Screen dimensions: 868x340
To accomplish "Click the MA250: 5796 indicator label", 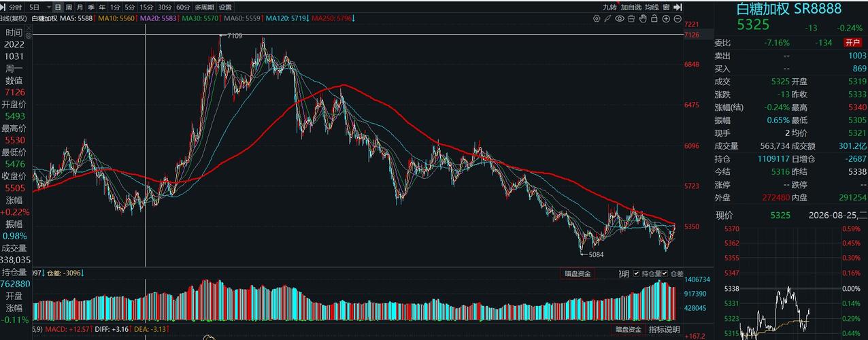I will (x=331, y=18).
